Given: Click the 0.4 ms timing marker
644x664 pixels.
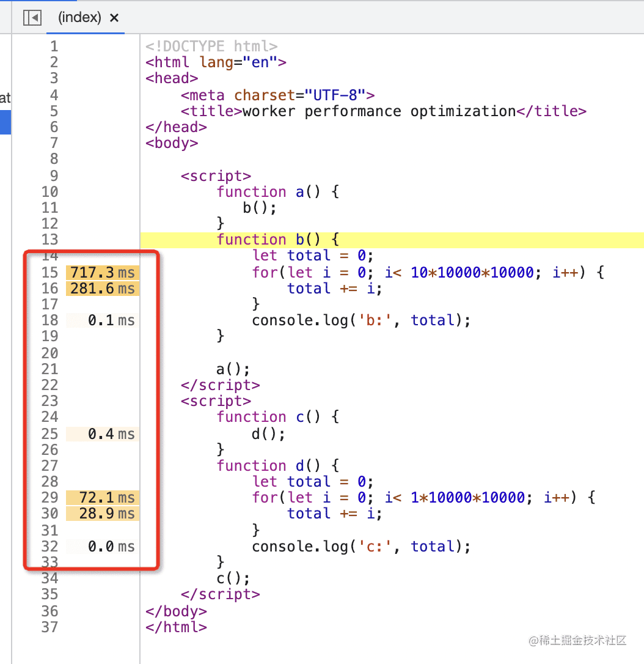Looking at the screenshot, I should 102,434.
